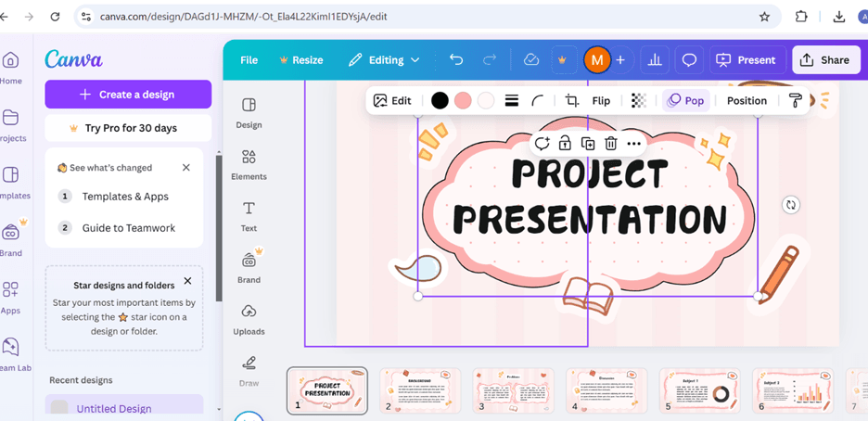The image size is (868, 421).
Task: Duplicate the selected element
Action: coord(587,144)
